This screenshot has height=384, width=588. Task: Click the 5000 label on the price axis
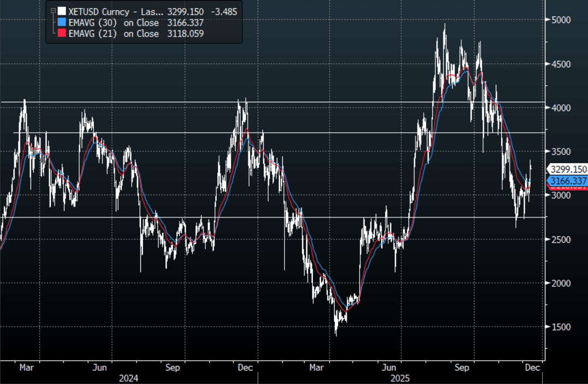(561, 20)
